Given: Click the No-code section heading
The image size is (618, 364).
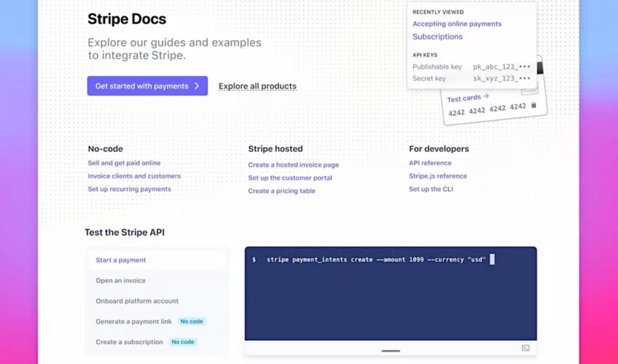Looking at the screenshot, I should [x=105, y=149].
